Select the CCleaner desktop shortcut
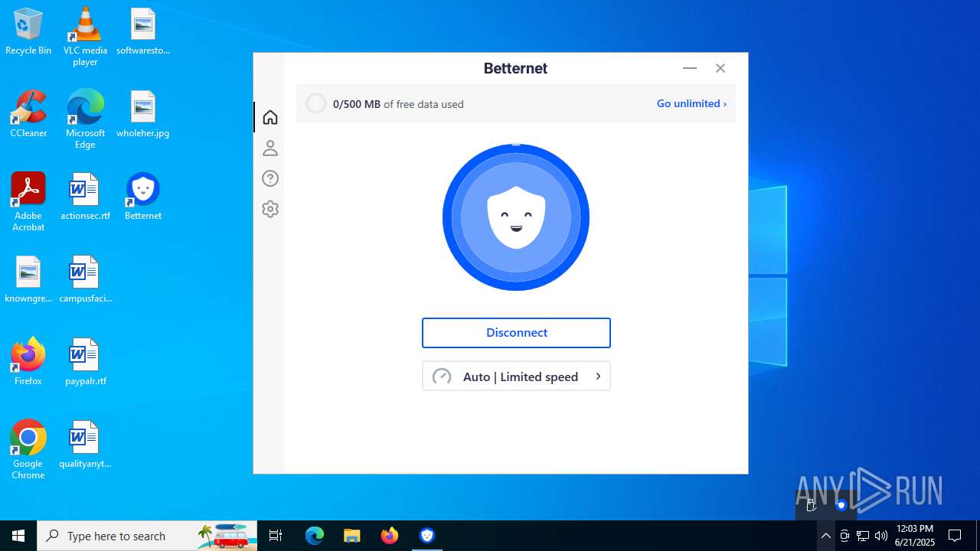 pyautogui.click(x=28, y=115)
